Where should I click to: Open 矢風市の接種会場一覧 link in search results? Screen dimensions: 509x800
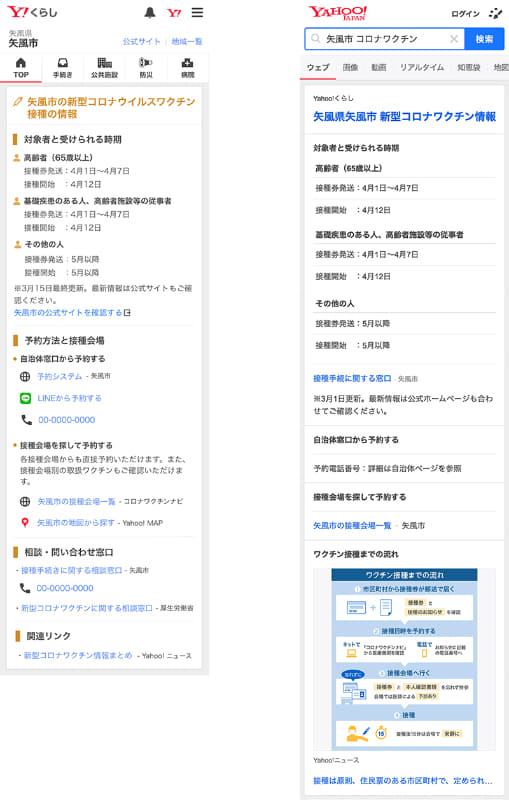352,525
